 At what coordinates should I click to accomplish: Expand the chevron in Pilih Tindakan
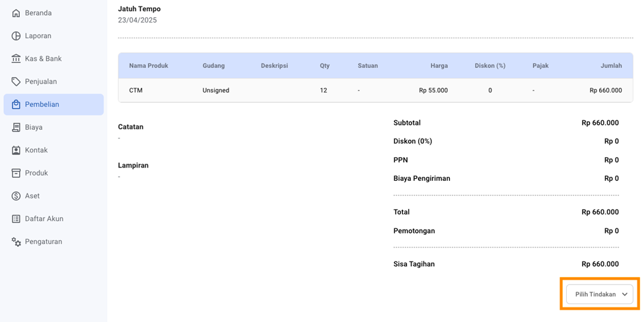coord(625,294)
